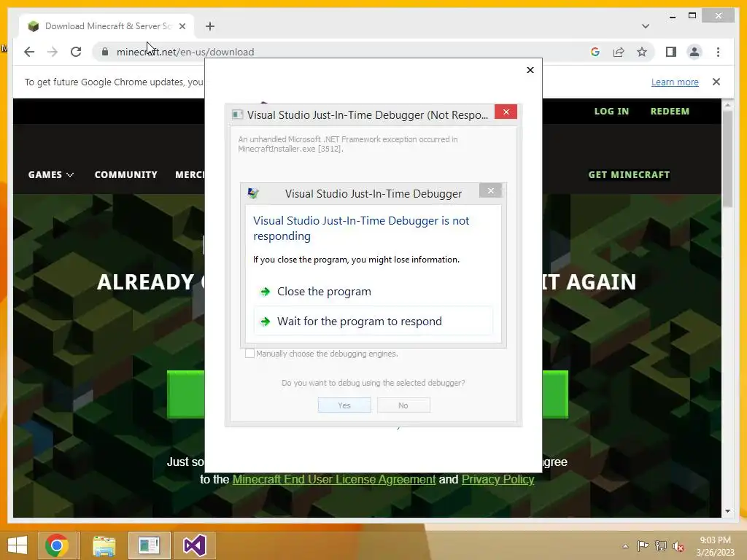Open the COMMUNITY menu item
The image size is (747, 560).
click(125, 175)
